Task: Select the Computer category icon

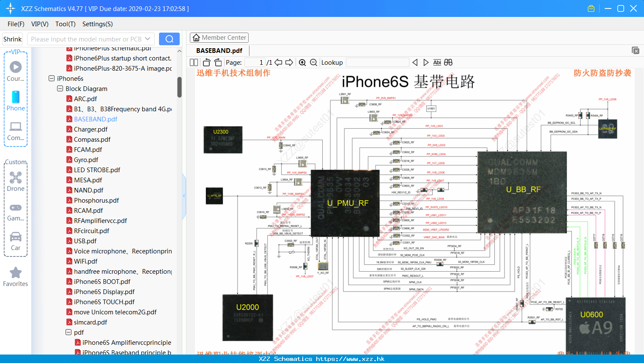Action: click(16, 126)
